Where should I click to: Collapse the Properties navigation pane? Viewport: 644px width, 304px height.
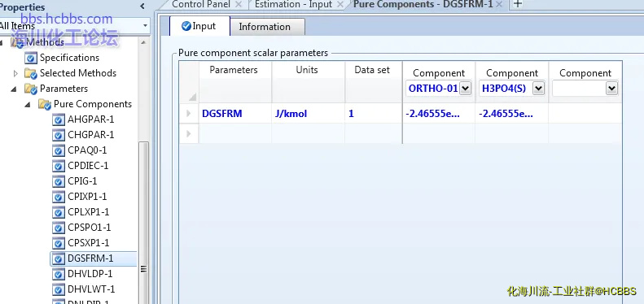pyautogui.click(x=142, y=7)
